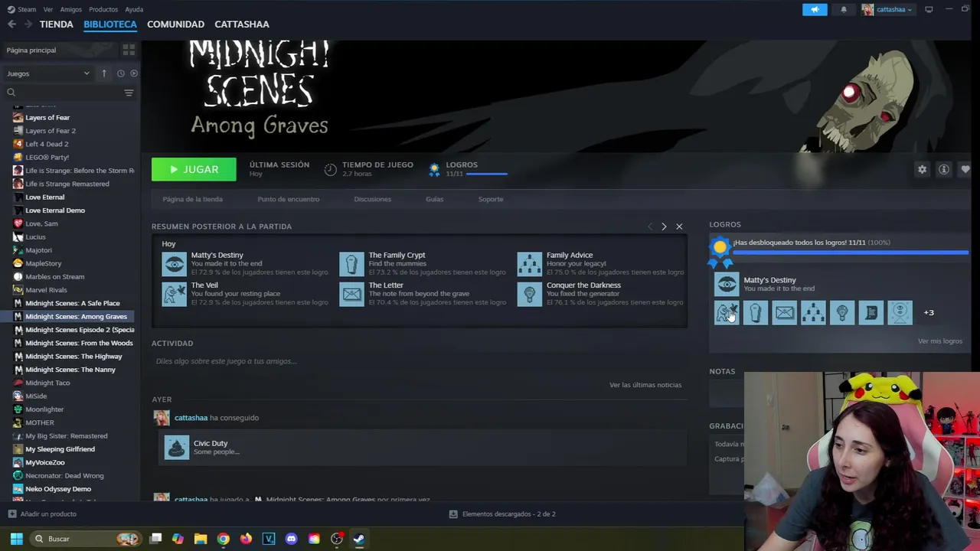Click Matty's Destiny achievement icon in summary

click(x=174, y=264)
